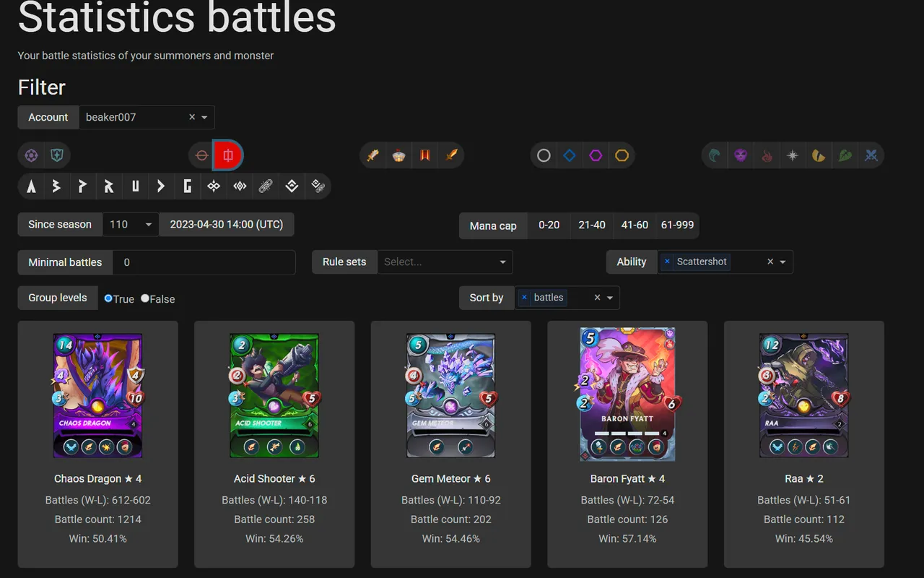The image size is (924, 578).
Task: Select Reward edition R rune icon
Action: click(x=109, y=186)
